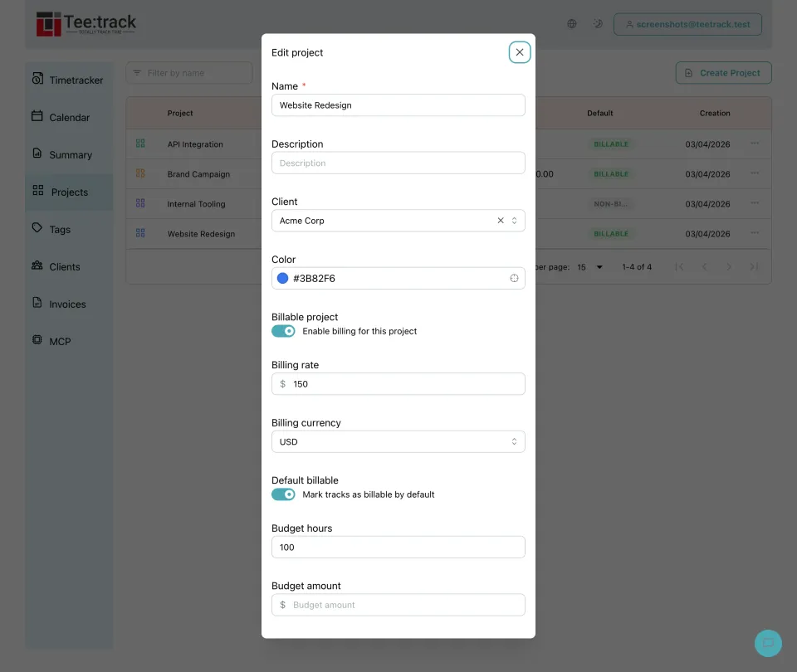
Task: Click the Internal Tooling project name
Action: (x=196, y=204)
